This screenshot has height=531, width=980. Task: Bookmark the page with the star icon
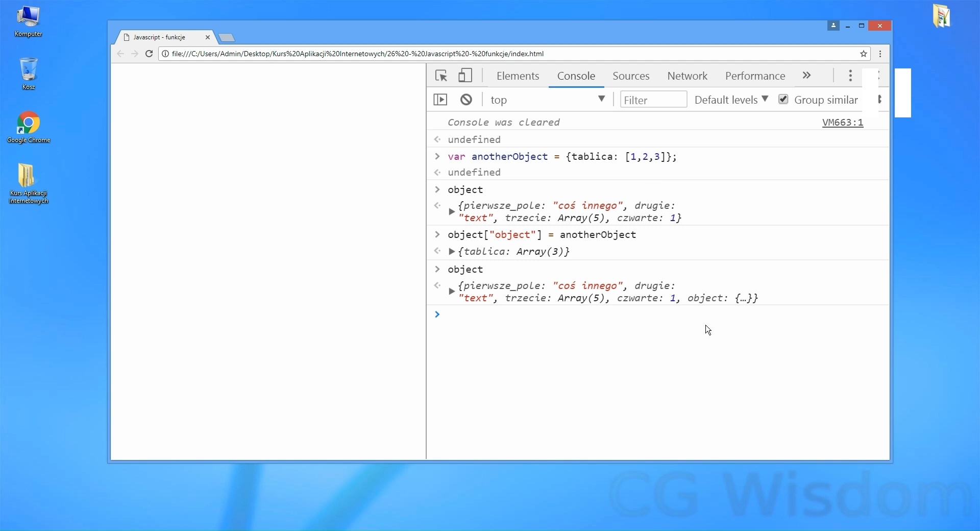pos(864,54)
